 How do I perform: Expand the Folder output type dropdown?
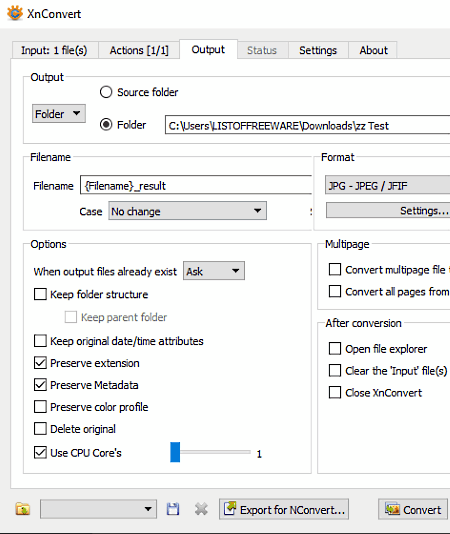(x=59, y=114)
